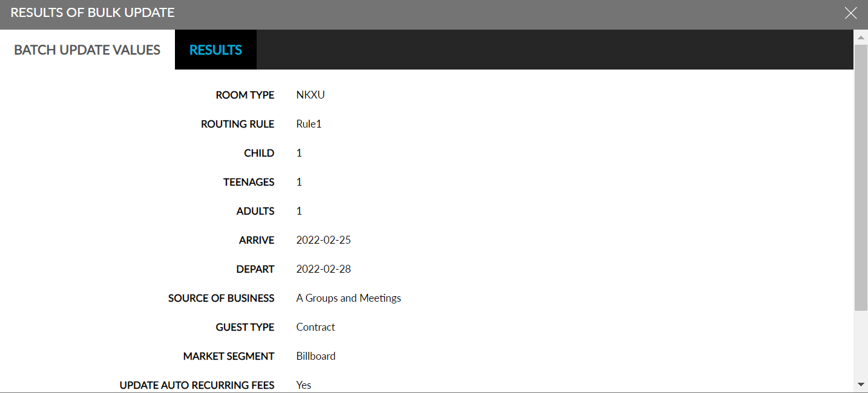Select the Contract guest type
Screen dimensions: 868x393
315,327
